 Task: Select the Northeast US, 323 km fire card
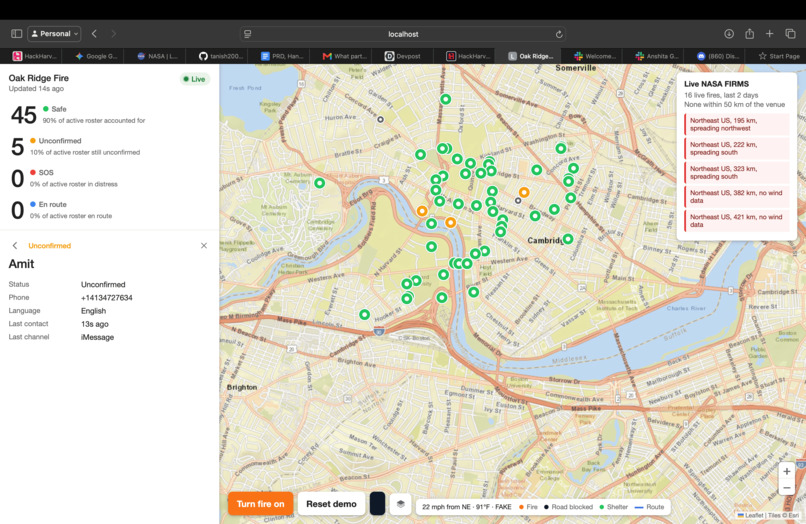coord(737,173)
